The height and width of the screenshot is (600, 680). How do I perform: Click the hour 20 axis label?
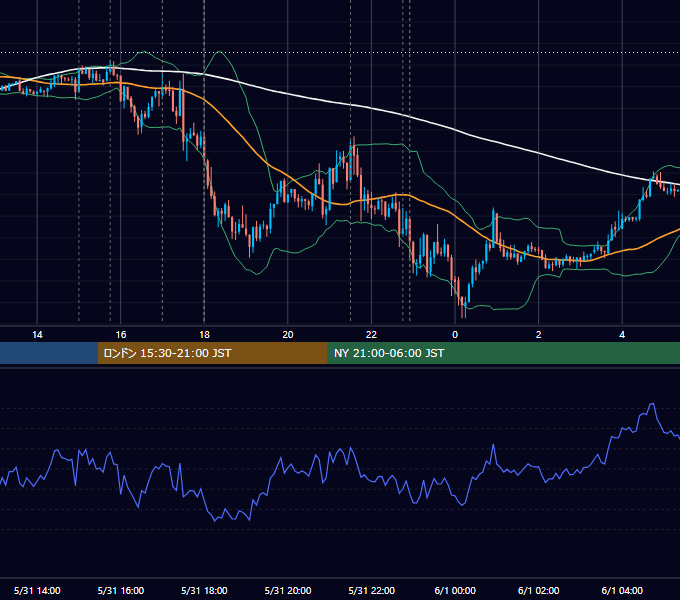pos(288,335)
